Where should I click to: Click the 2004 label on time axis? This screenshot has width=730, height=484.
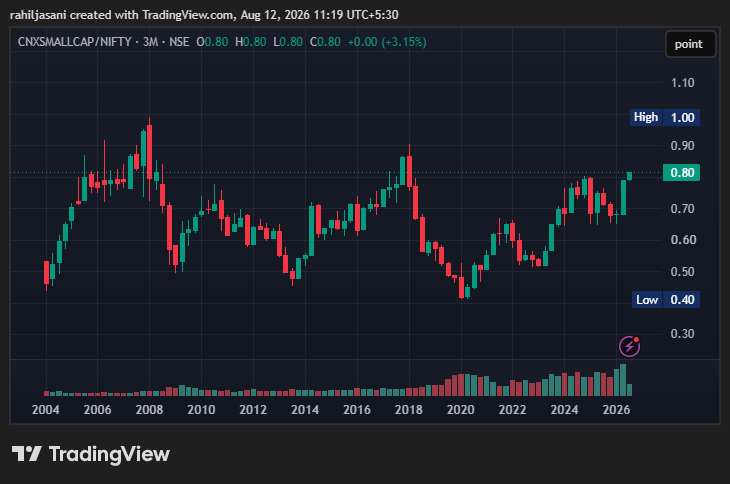point(46,410)
